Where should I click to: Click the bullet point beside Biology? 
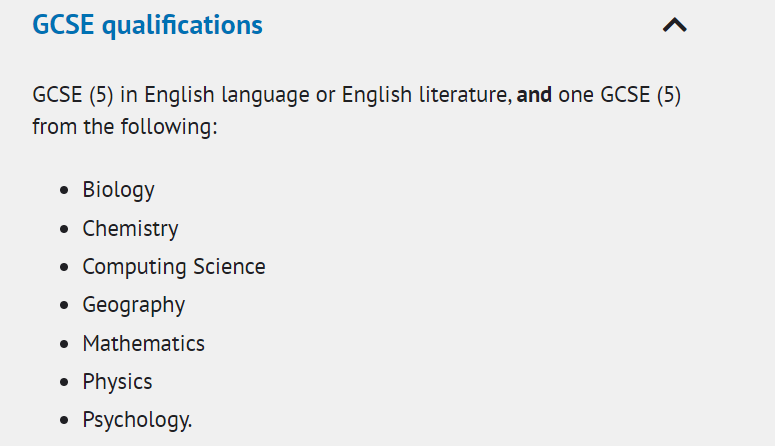[x=64, y=190]
